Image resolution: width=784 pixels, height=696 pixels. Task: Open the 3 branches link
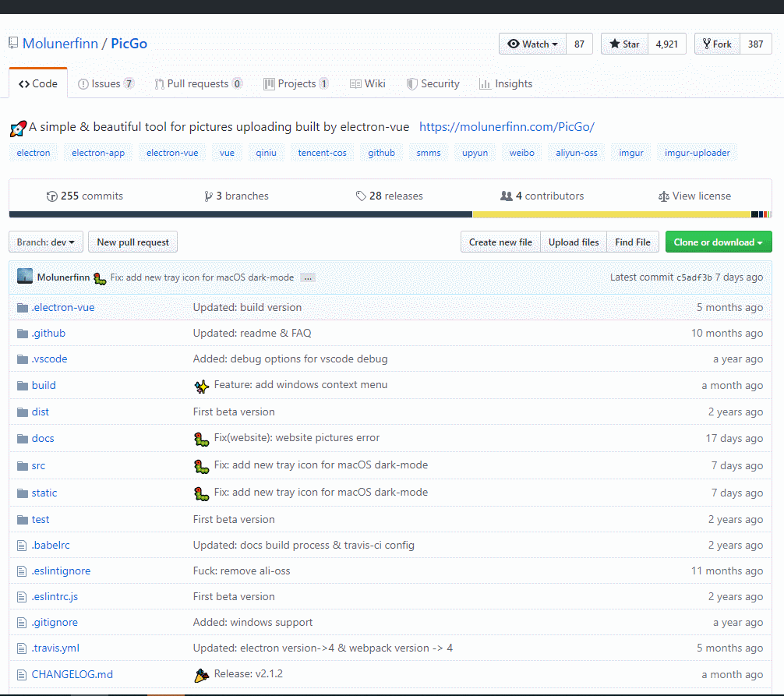[236, 196]
